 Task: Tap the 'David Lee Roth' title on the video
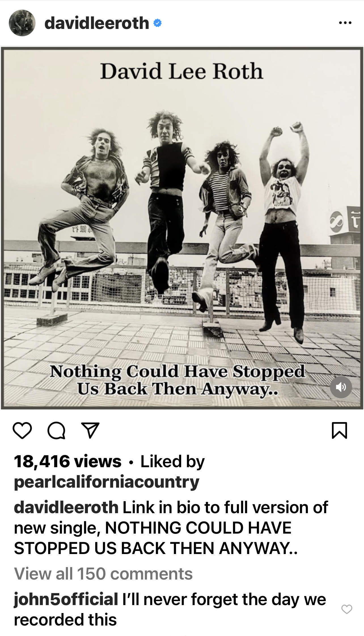[182, 71]
